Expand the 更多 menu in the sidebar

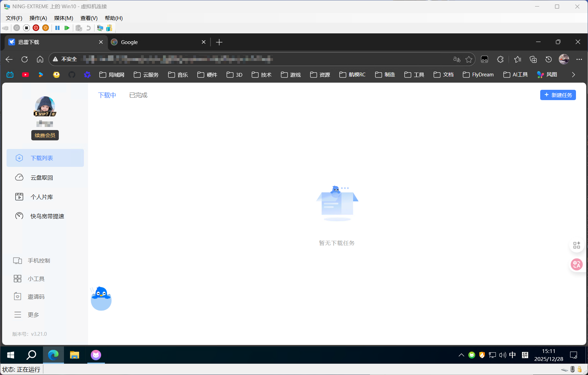pos(26,315)
